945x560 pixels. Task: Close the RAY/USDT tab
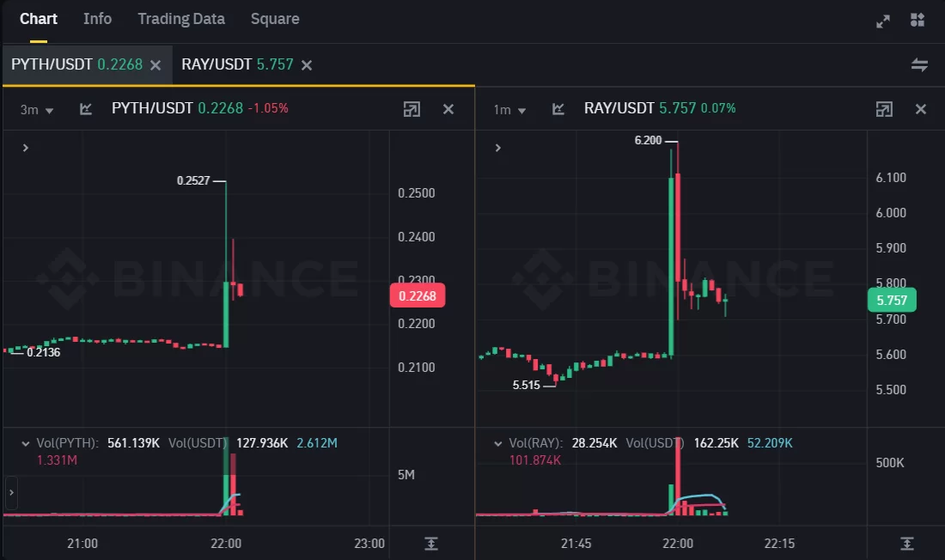tap(307, 65)
